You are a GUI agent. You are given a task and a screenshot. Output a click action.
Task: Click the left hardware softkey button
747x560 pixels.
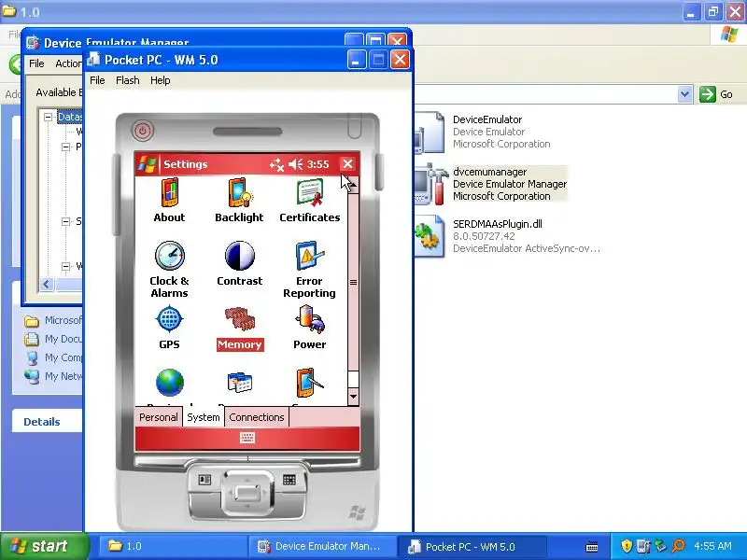point(204,480)
